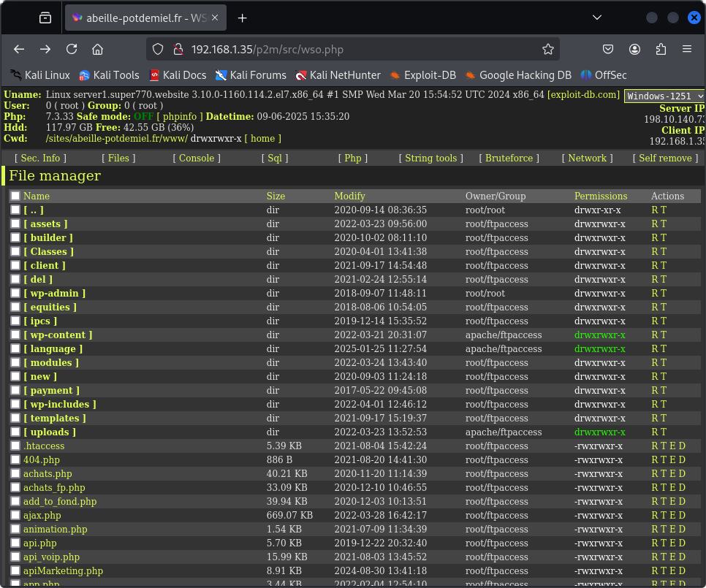706x588 pixels.
Task: Select the checkbox for 404.php
Action: pos(15,459)
